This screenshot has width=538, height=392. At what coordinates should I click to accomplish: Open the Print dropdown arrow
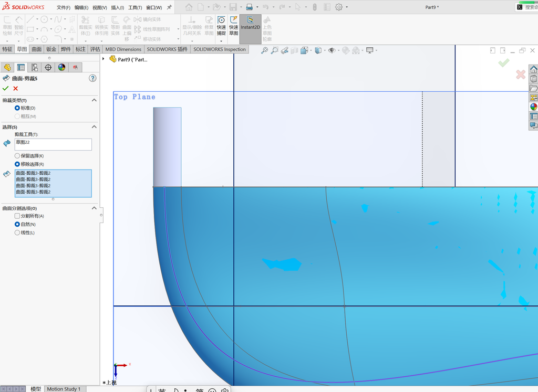click(x=257, y=7)
